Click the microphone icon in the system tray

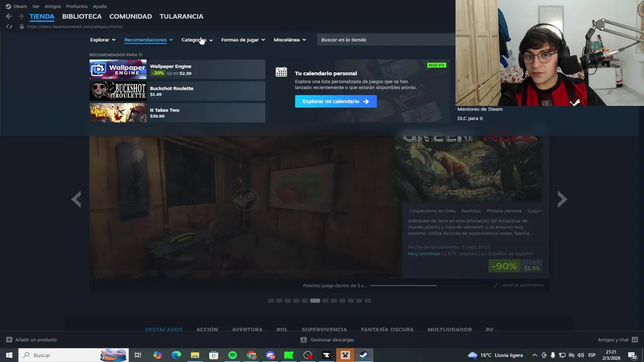[x=553, y=355]
